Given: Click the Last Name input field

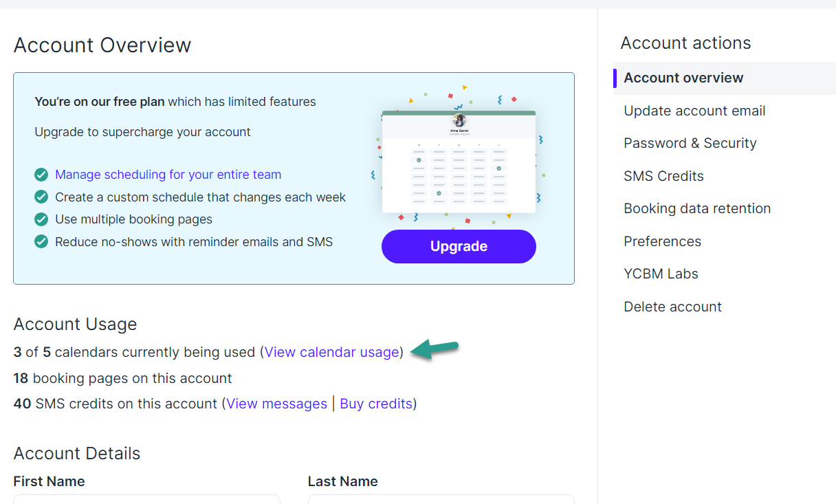Looking at the screenshot, I should click(x=441, y=499).
